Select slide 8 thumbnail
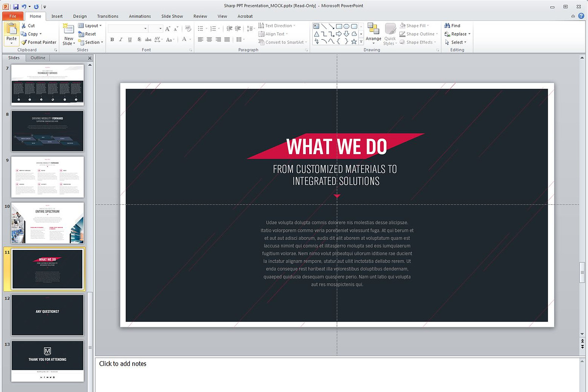 pyautogui.click(x=48, y=131)
